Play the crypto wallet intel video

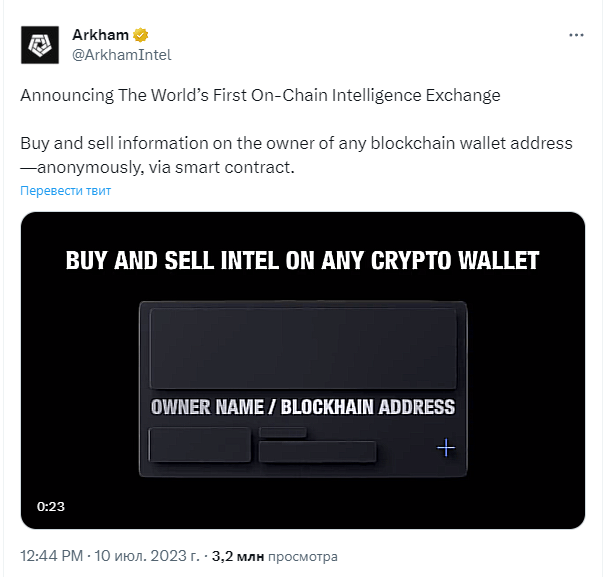[x=303, y=370]
